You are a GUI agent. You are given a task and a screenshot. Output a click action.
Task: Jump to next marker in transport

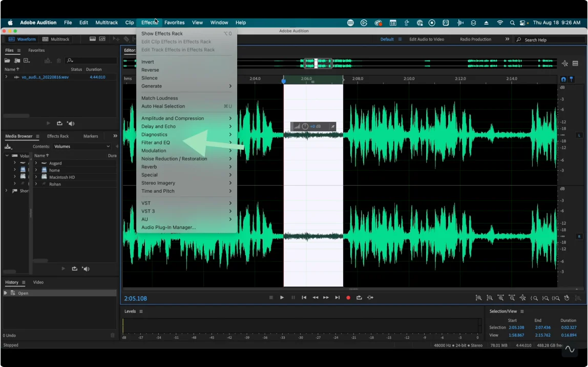(337, 298)
